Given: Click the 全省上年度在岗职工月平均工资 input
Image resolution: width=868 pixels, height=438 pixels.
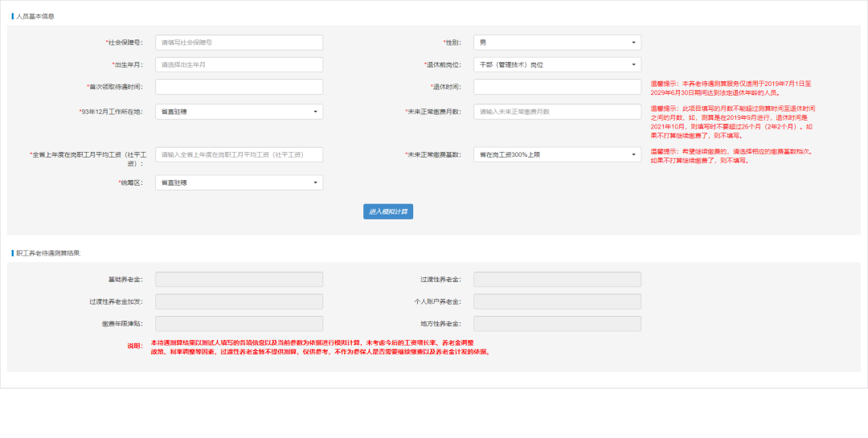Looking at the screenshot, I should 239,154.
